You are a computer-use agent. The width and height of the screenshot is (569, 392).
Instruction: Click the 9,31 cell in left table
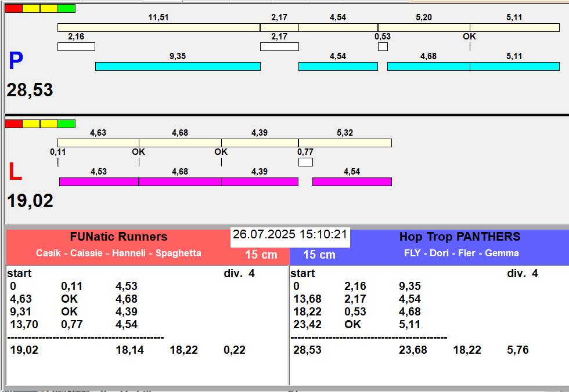click(21, 311)
